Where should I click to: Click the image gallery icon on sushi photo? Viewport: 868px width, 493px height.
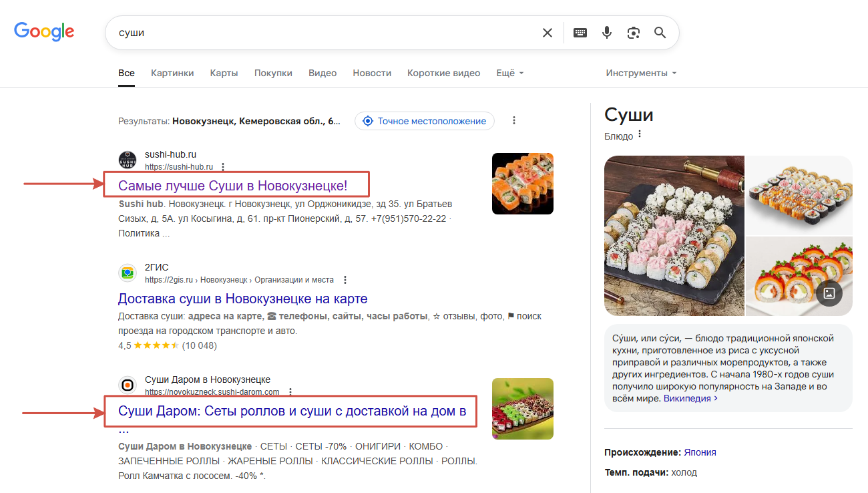pyautogui.click(x=829, y=293)
